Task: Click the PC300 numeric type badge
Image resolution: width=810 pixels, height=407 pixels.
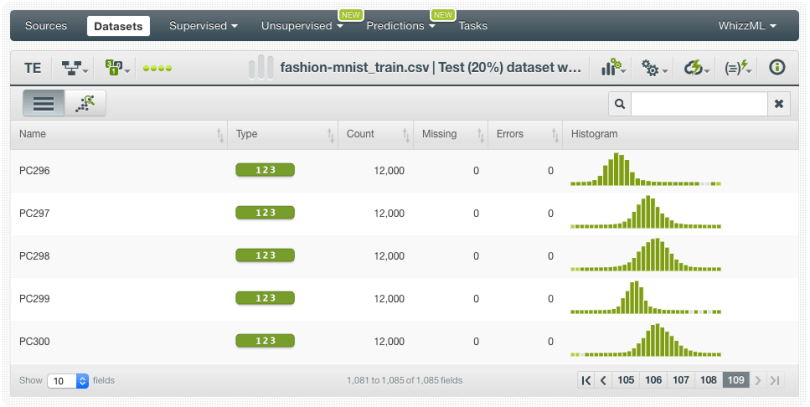Action: point(265,341)
